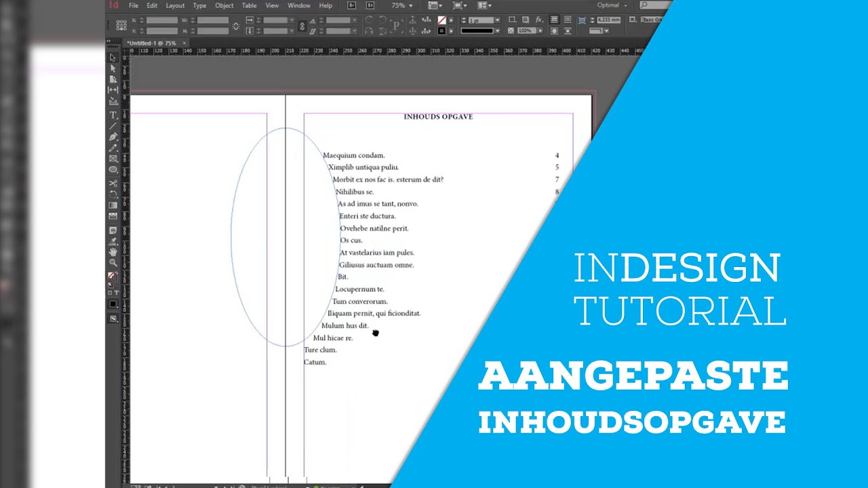Click the line 'Iliquam pernit, qui ficionditat.'
The width and height of the screenshot is (868, 488).
[x=374, y=314]
